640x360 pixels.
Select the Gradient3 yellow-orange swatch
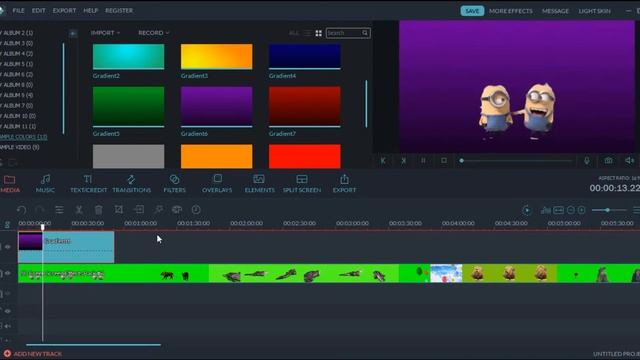click(x=216, y=56)
